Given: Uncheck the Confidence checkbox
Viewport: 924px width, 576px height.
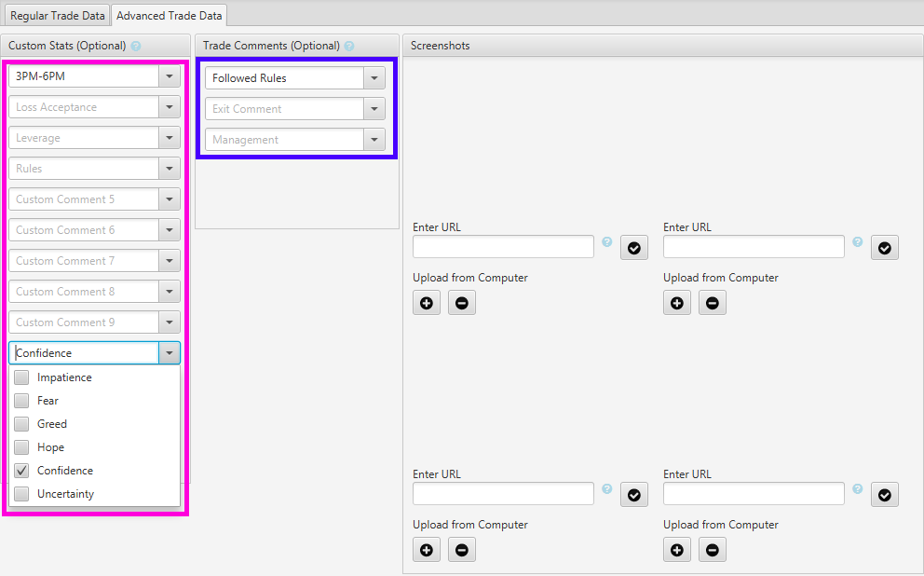Looking at the screenshot, I should click(21, 471).
